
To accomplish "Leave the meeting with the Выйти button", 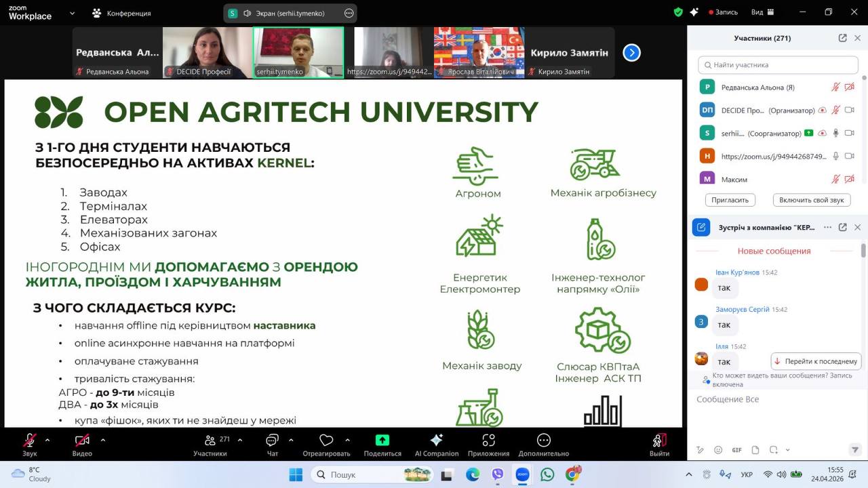I will click(659, 445).
